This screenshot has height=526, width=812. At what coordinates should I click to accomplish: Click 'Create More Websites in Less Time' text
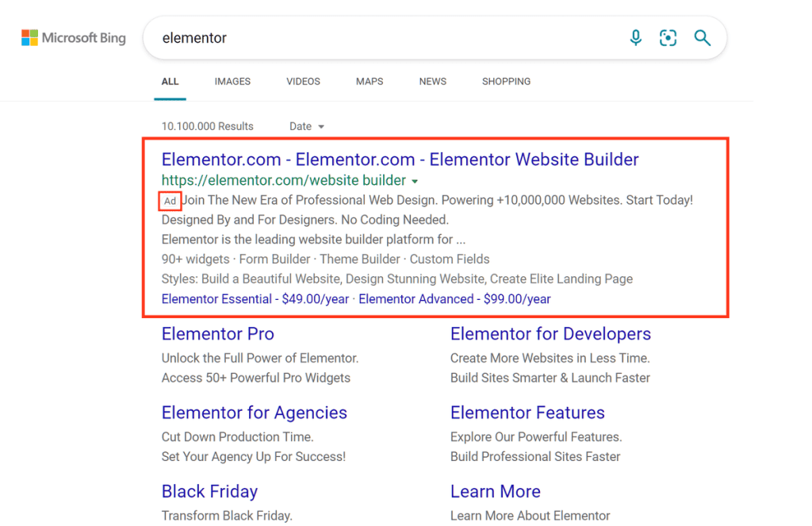pos(550,358)
